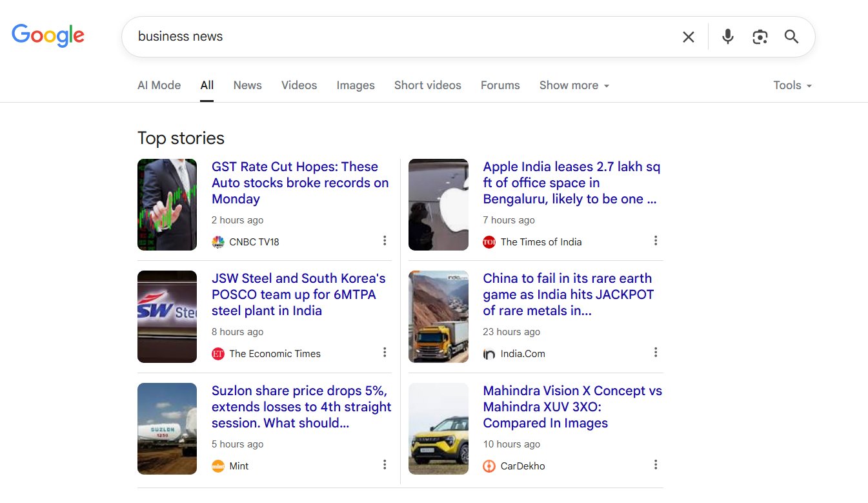
Task: Open GST Rate Cut Hopes article
Action: point(300,183)
